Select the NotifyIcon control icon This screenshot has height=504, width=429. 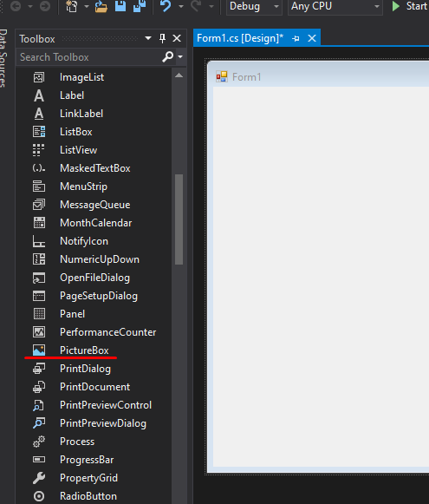[39, 241]
